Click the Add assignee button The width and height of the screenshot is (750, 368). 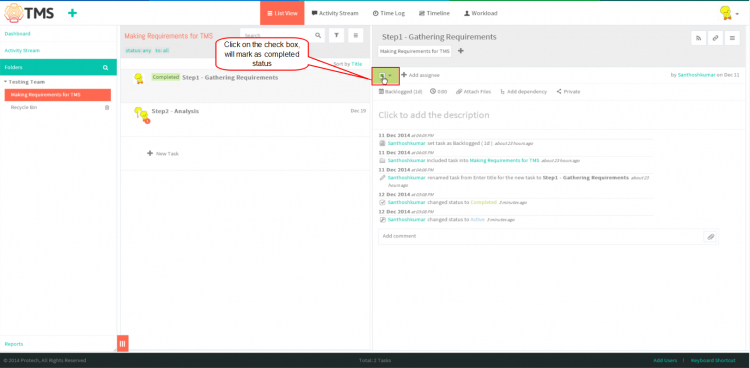point(420,75)
